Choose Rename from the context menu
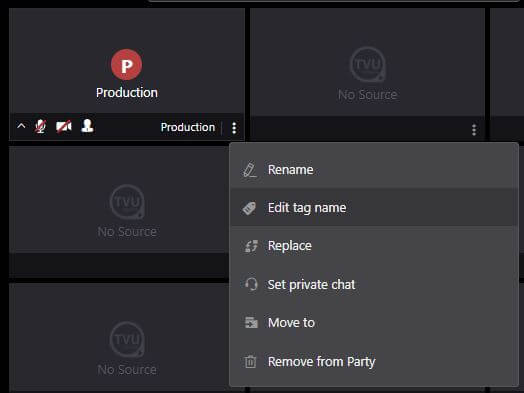 point(374,170)
